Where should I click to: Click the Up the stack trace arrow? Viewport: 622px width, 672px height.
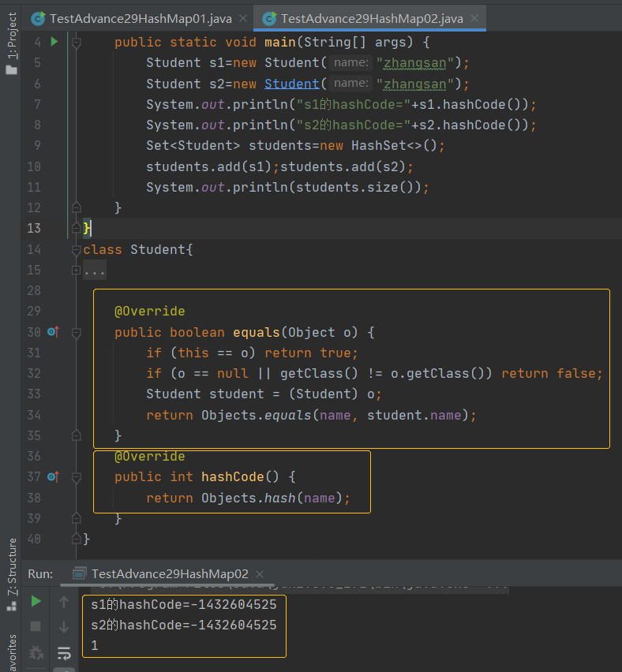(x=64, y=602)
